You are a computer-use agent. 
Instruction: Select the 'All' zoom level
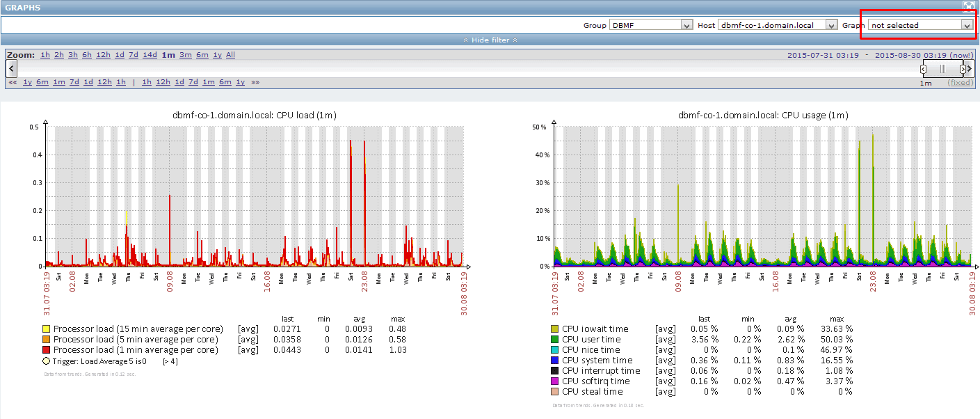(x=230, y=54)
